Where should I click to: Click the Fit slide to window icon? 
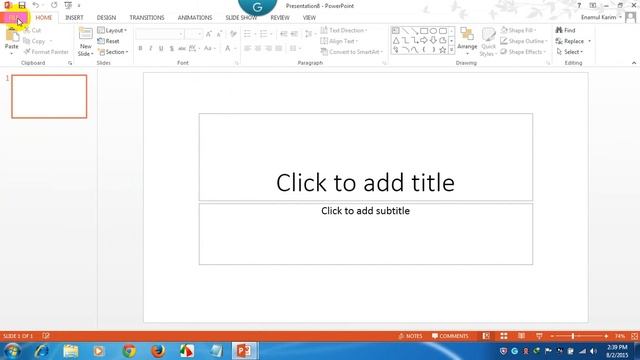click(x=634, y=336)
